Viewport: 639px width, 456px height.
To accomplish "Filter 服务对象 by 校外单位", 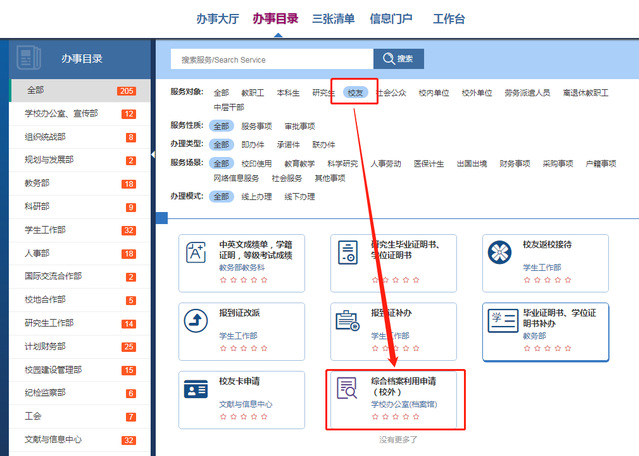I will [x=477, y=93].
